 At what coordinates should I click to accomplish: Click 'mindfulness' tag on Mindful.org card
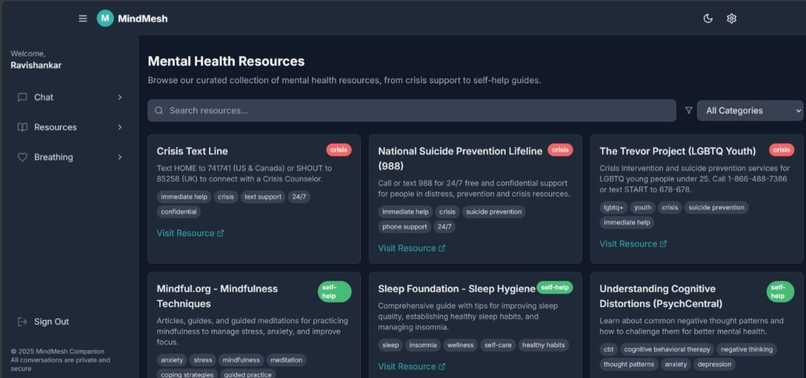241,360
